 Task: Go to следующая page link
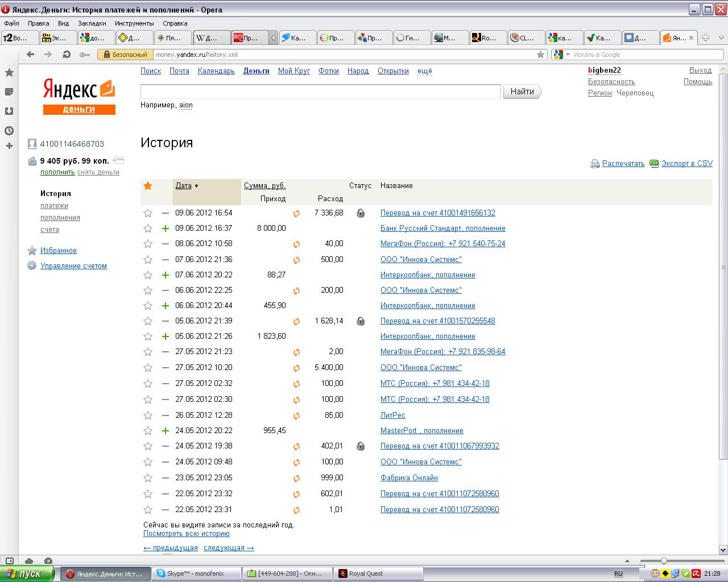229,548
